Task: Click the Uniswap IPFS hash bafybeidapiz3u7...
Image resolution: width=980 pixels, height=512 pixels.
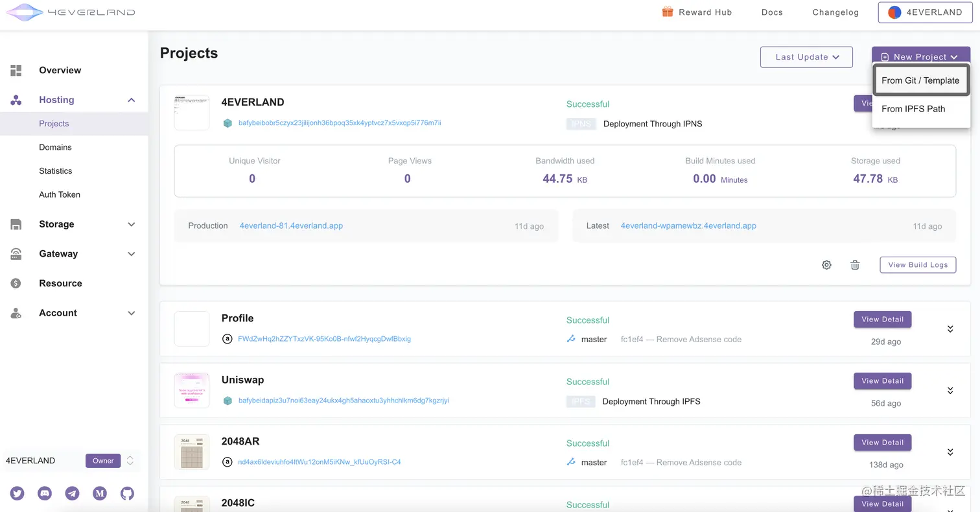Action: coord(344,401)
